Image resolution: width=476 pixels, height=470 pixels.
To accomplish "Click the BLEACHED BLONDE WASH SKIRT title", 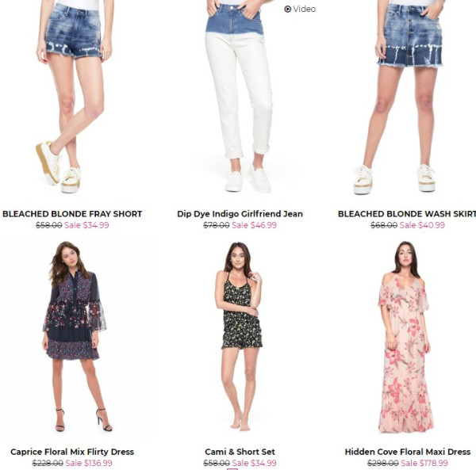I will pyautogui.click(x=407, y=214).
